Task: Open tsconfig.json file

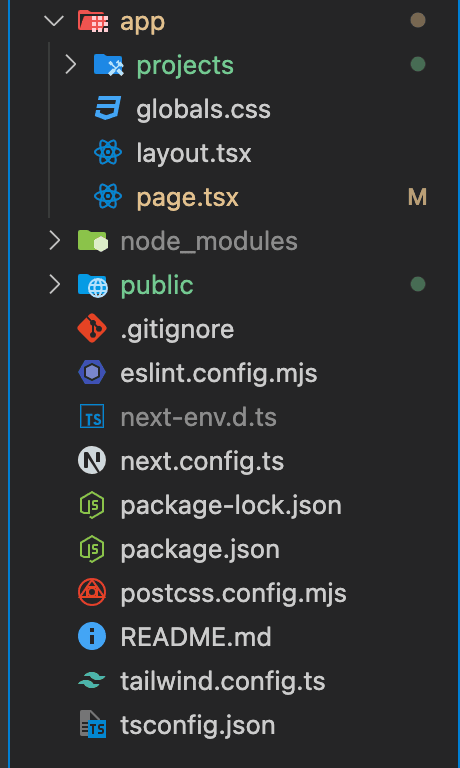Action: coord(198,726)
